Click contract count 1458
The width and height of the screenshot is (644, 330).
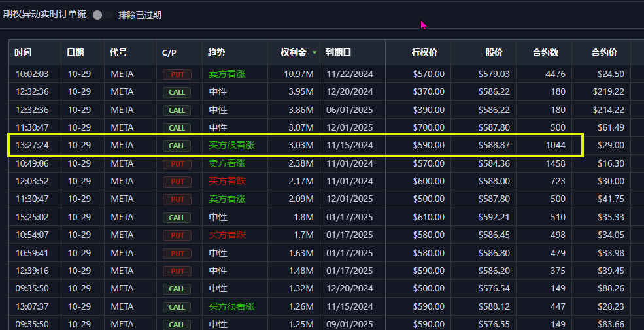[x=556, y=163]
